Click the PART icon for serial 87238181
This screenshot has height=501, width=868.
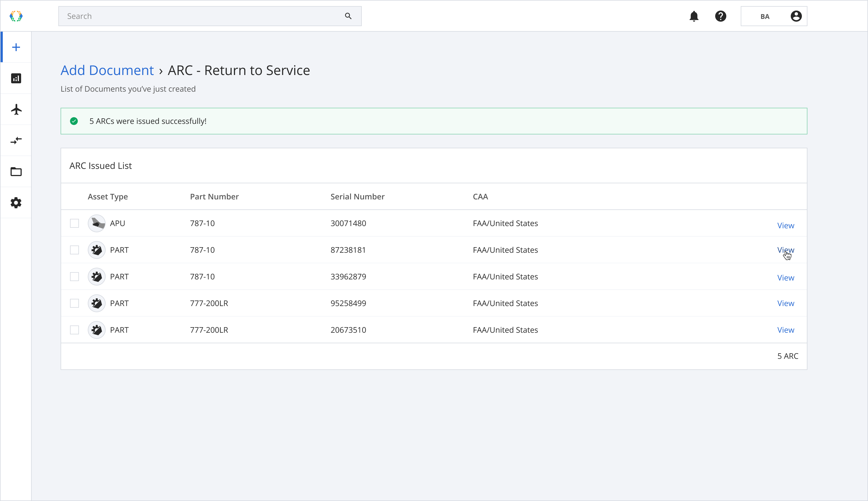97,250
